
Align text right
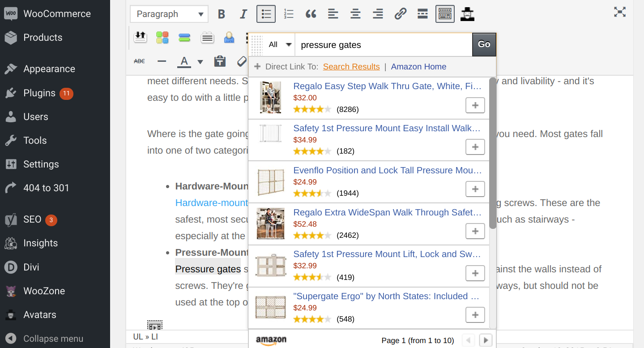pos(378,14)
